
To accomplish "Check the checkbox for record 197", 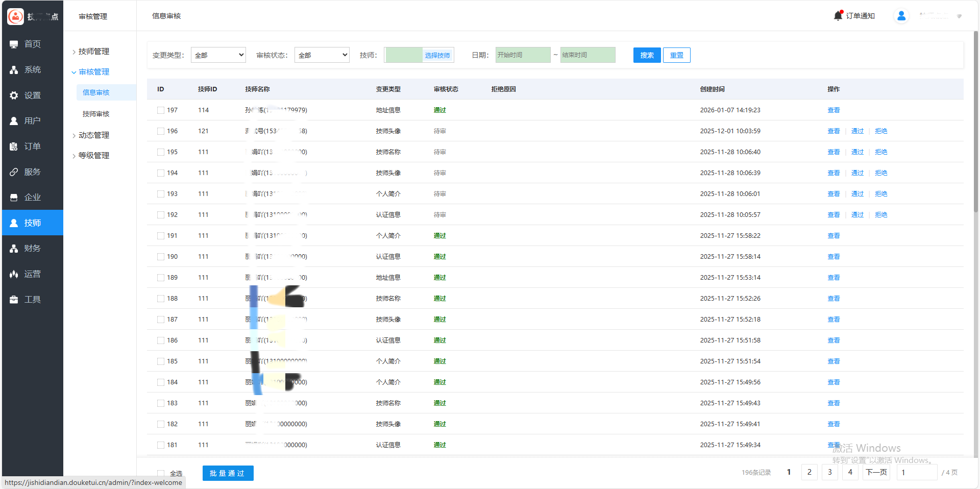I will 161,110.
